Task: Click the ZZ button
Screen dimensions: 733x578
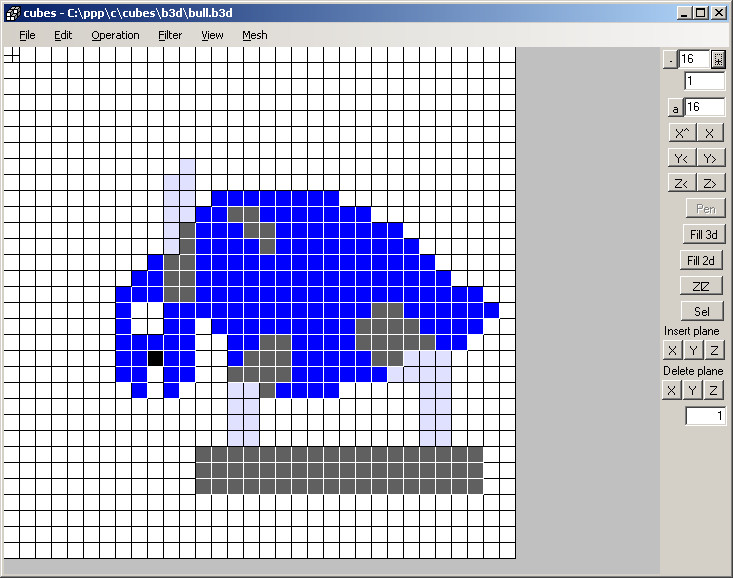Action: pyautogui.click(x=701, y=286)
